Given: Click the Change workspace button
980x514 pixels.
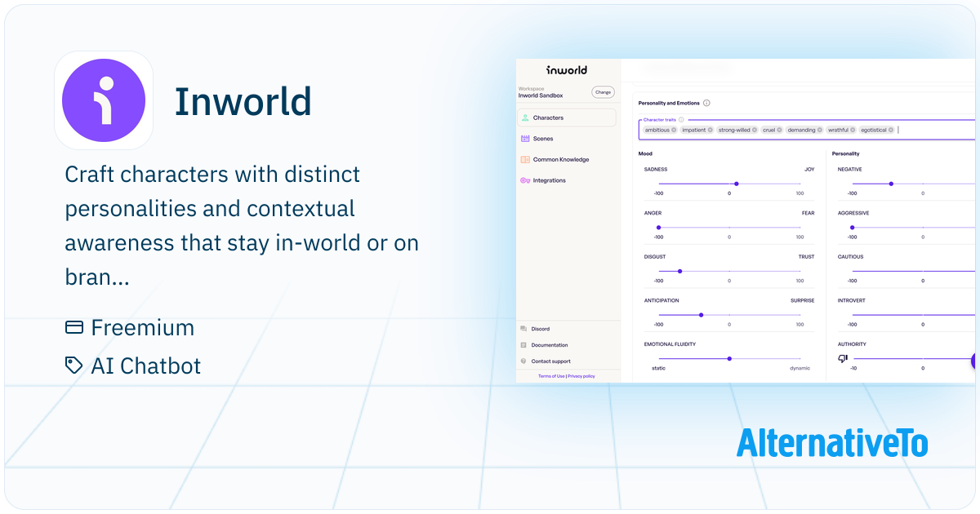Looking at the screenshot, I should 603,92.
